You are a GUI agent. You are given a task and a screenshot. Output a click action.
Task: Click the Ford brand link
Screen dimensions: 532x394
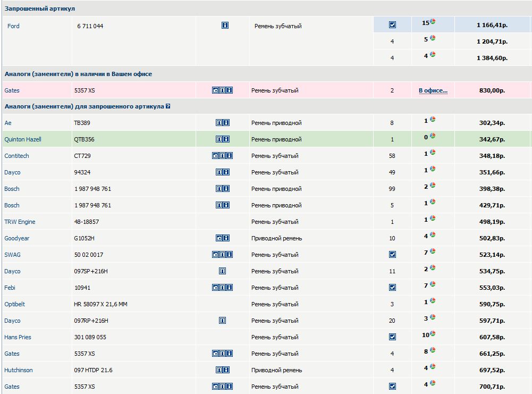pyautogui.click(x=13, y=26)
